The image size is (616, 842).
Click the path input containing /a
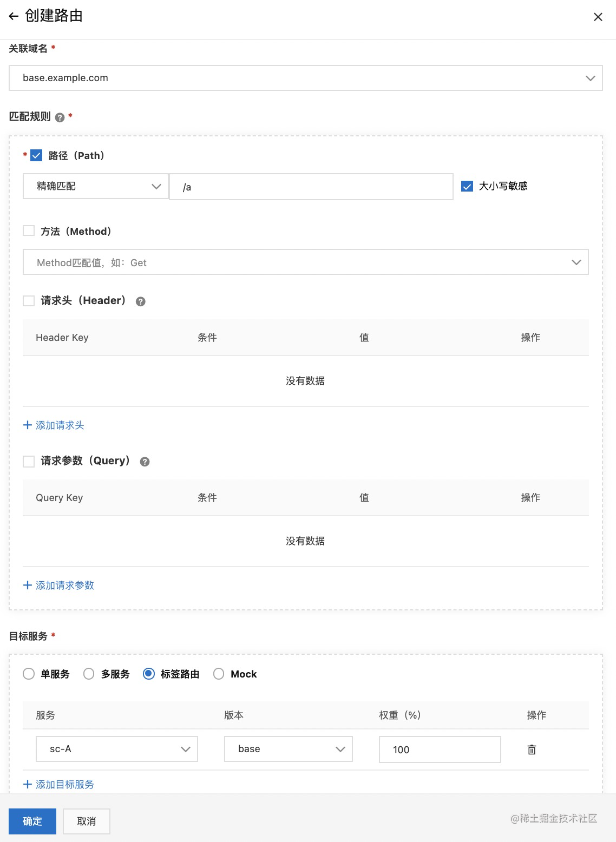point(311,187)
